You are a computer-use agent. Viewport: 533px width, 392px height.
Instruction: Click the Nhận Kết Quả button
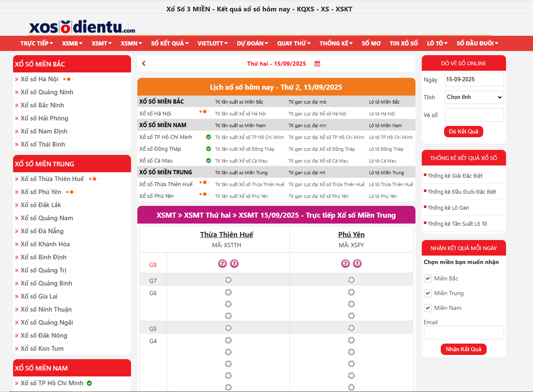coord(463,349)
